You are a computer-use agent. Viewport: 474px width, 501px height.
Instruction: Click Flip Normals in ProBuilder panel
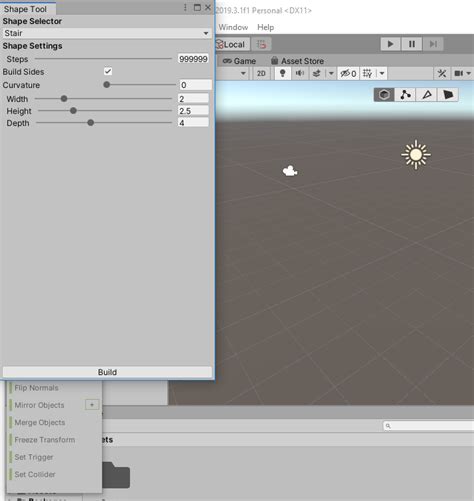coord(36,388)
